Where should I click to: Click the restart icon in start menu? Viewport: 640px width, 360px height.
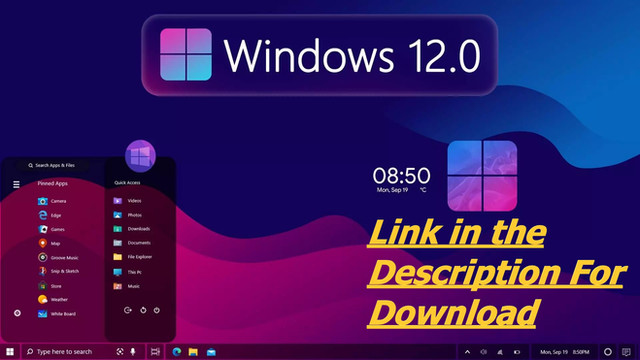pyautogui.click(x=143, y=310)
